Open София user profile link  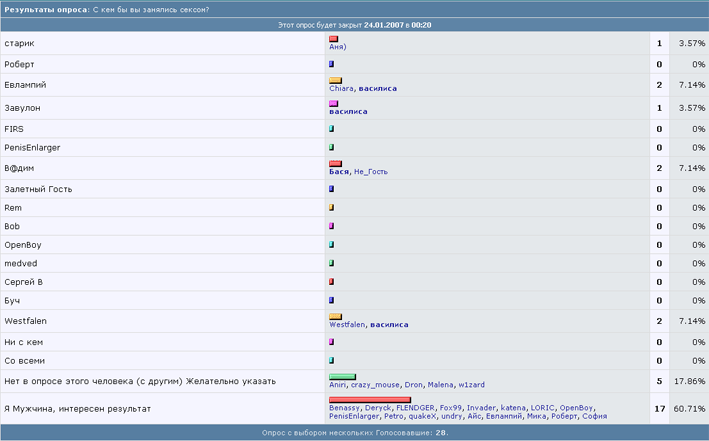coord(593,416)
